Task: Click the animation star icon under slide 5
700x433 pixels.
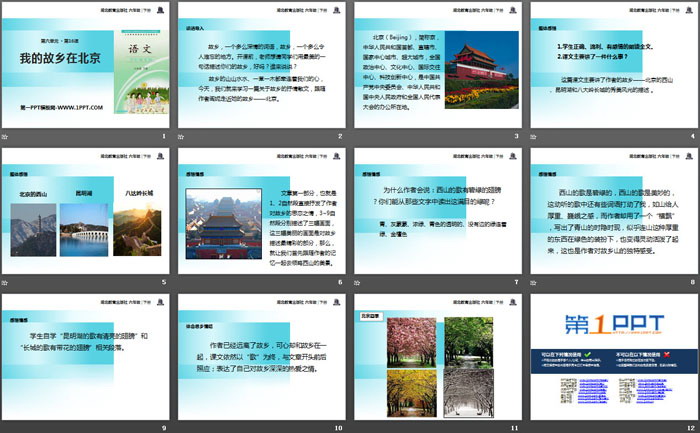Action: (5, 282)
